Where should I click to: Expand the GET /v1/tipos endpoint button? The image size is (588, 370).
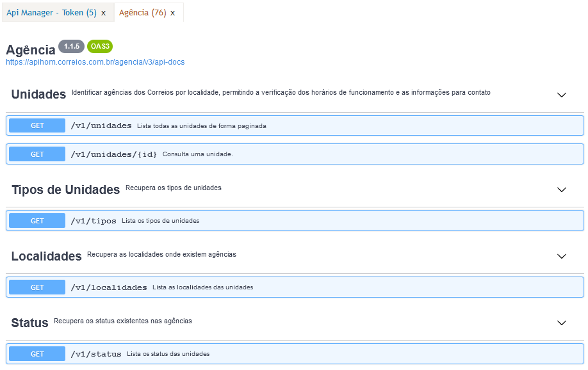tap(37, 221)
